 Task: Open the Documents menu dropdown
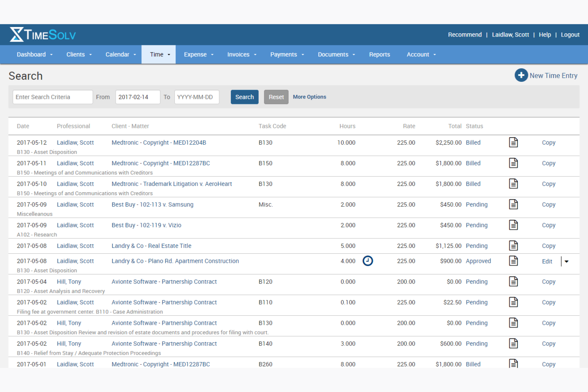pyautogui.click(x=337, y=54)
